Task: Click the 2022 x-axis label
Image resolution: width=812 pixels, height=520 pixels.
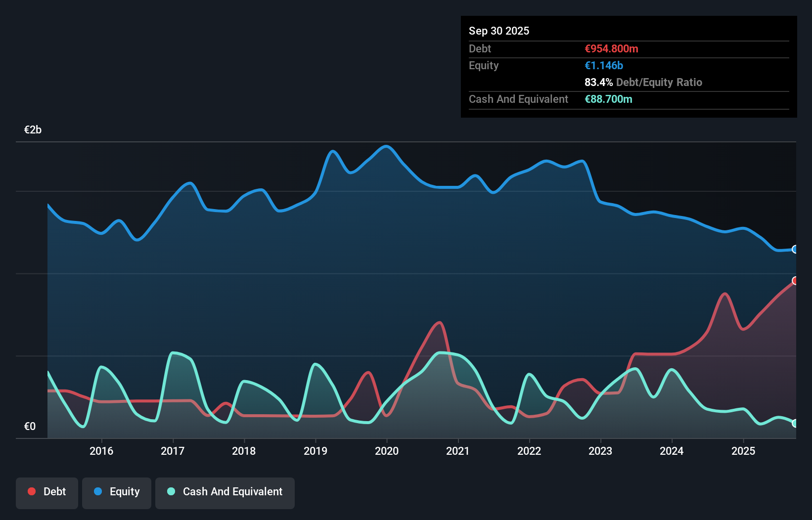Action: tap(529, 451)
